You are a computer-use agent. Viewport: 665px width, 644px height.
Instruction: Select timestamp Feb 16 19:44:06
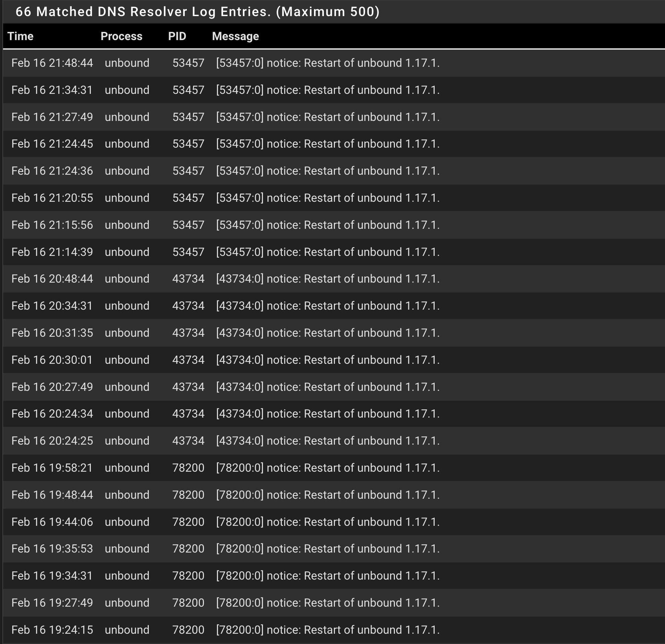pyautogui.click(x=52, y=522)
